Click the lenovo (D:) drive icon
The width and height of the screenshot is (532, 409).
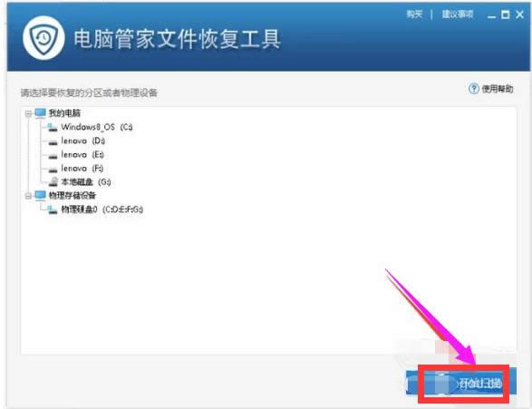pos(53,141)
